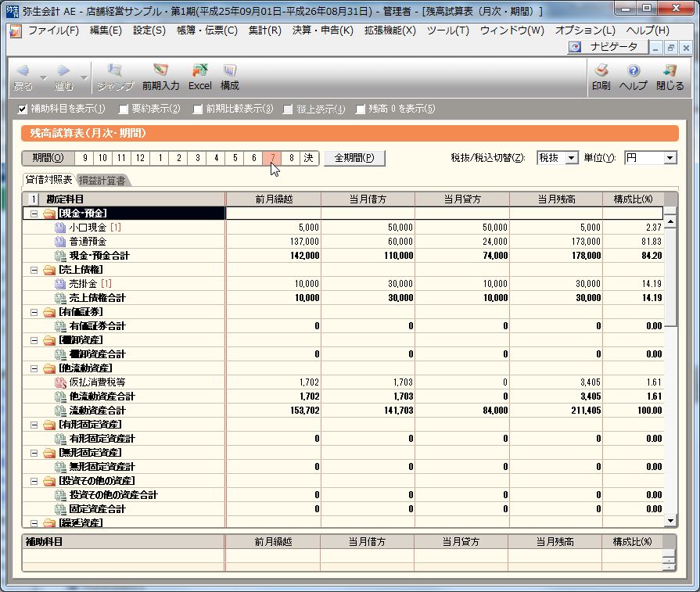Open the ツール(T) menu
Viewport: 700px width, 592px height.
coord(448,30)
